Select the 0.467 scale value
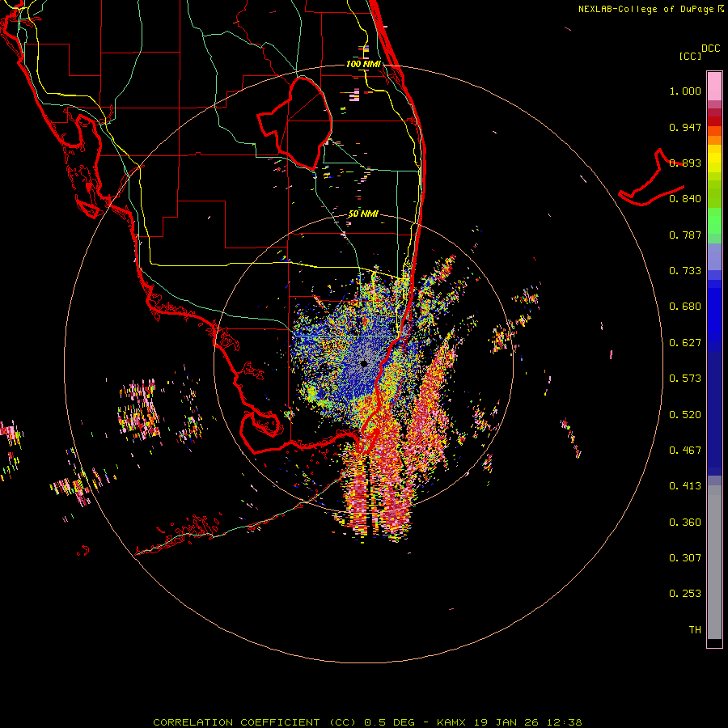 (x=685, y=451)
